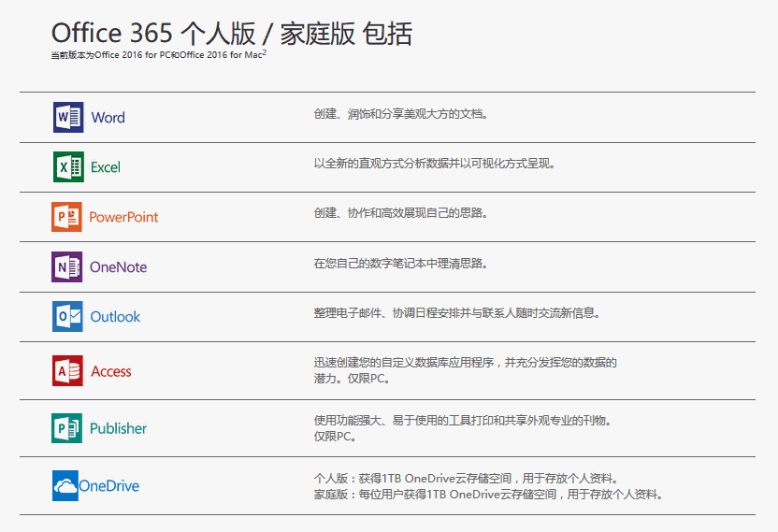Click the footnote superscript 2 after Mac
The height and width of the screenshot is (532, 778).
[x=265, y=52]
